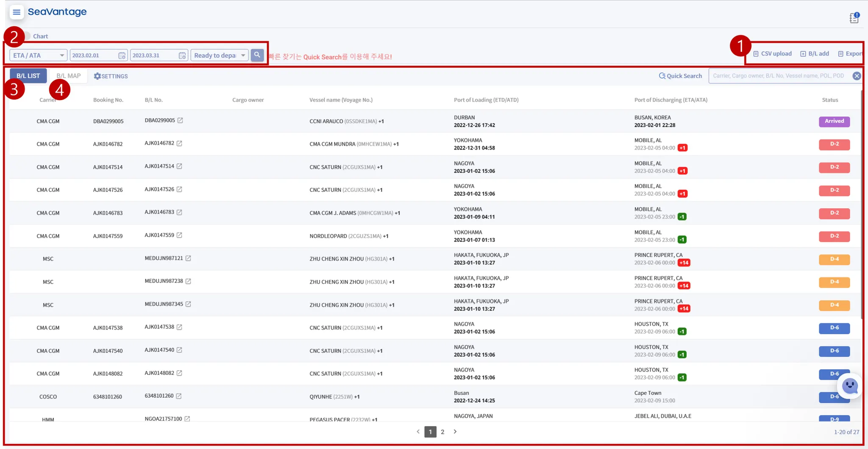Screen dimensions: 868x449
Task: Click the Export button
Action: coord(850,54)
